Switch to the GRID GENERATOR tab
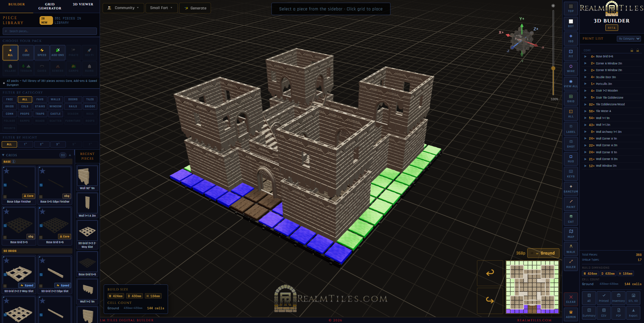Image resolution: width=644 pixels, height=323 pixels. tap(50, 6)
